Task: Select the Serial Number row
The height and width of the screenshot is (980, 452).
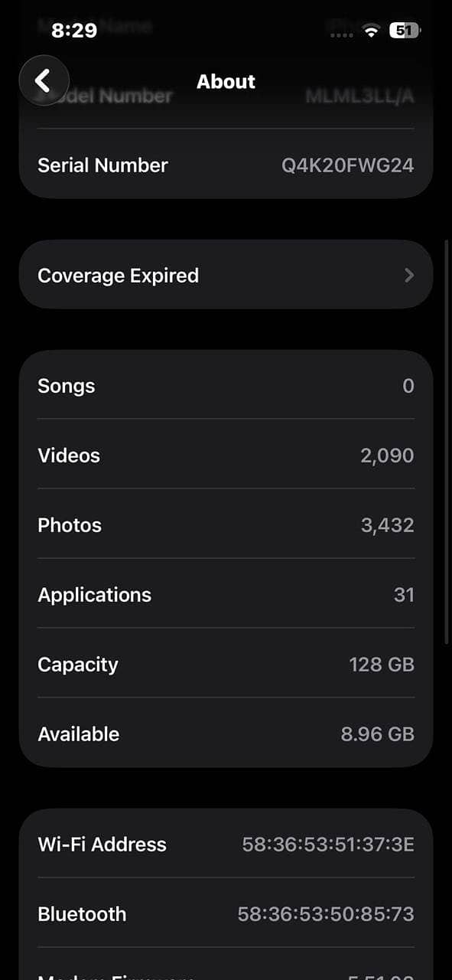Action: 226,165
